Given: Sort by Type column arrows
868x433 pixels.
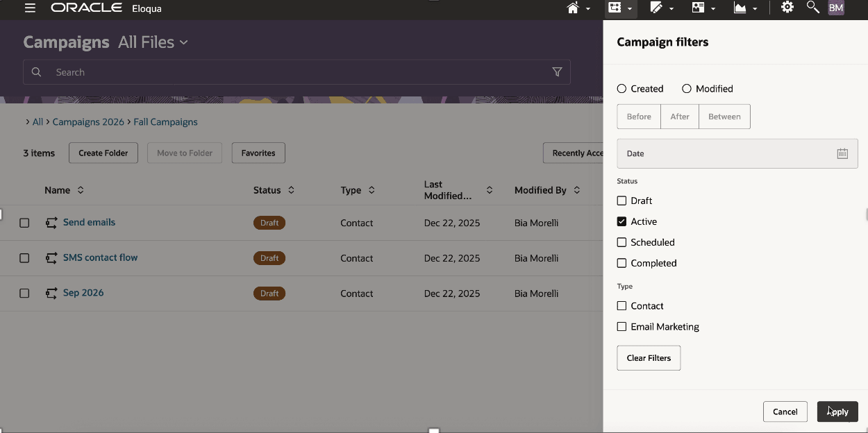Looking at the screenshot, I should pyautogui.click(x=372, y=190).
